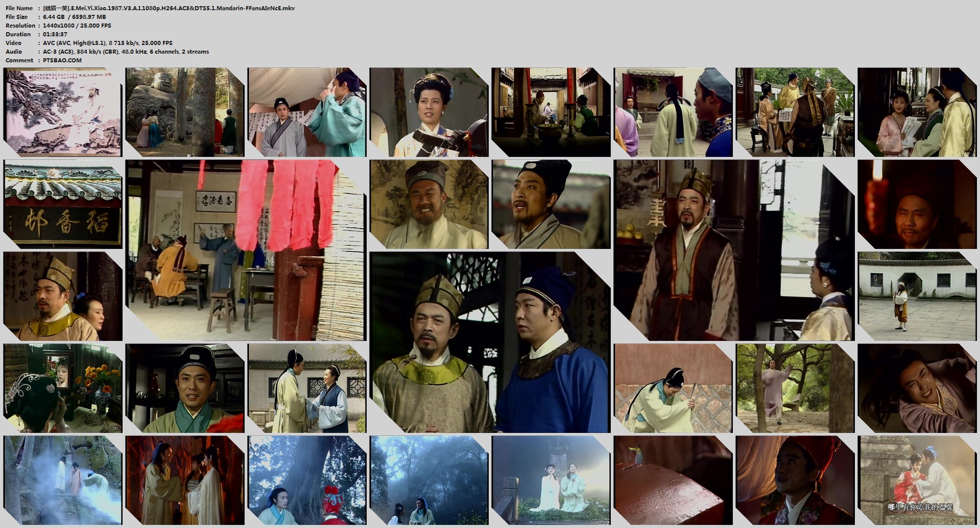Click the smiling bearded man close-up thumbnail
The width and height of the screenshot is (980, 528).
(x=428, y=204)
